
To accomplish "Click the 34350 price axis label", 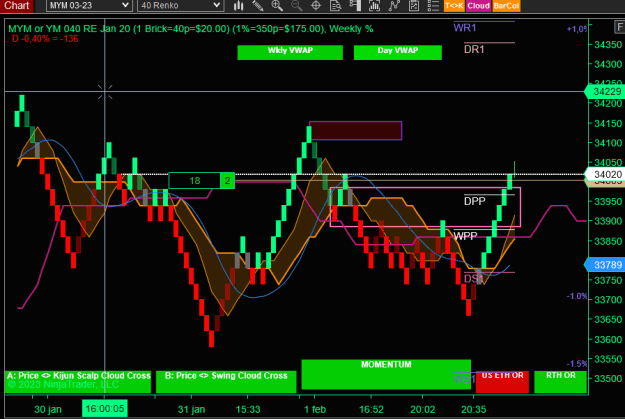I will [608, 45].
